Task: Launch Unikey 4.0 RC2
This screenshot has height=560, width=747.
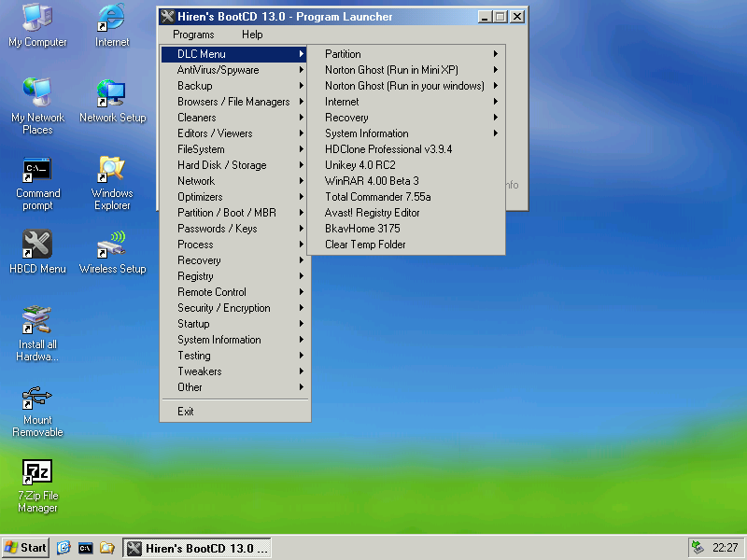Action: (x=406, y=165)
